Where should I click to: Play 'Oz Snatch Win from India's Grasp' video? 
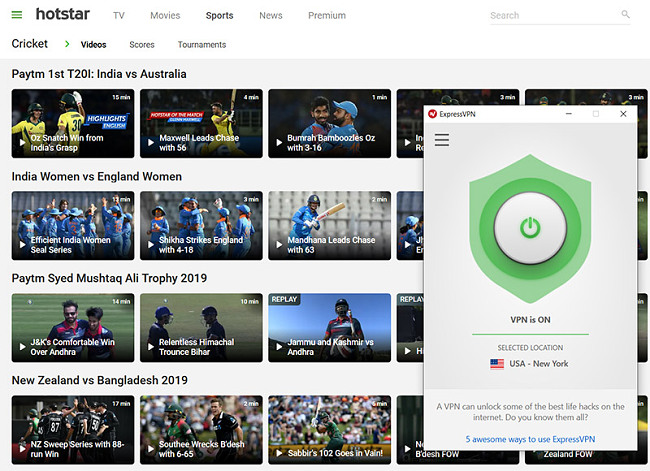pyautogui.click(x=73, y=124)
